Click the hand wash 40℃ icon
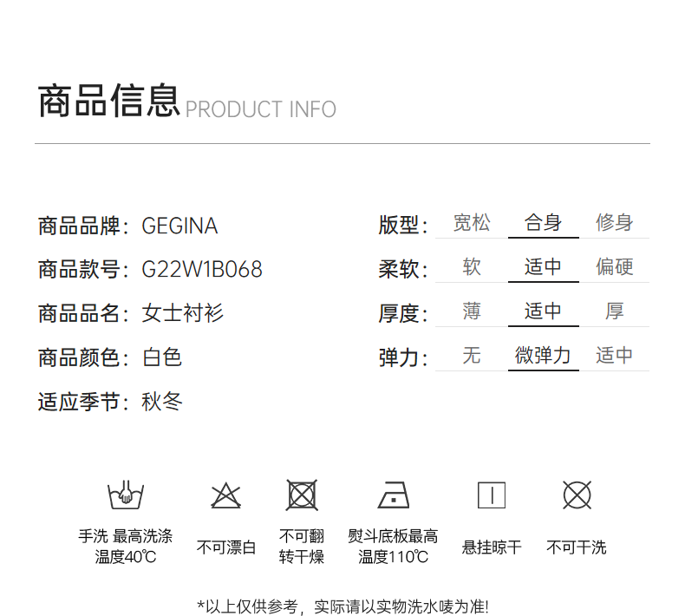The image size is (685, 616). coord(126,495)
